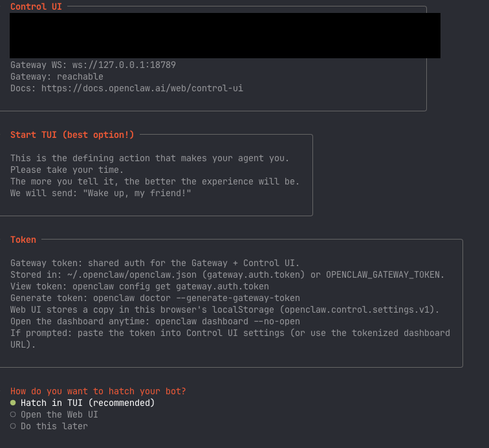Choose the Do this later option
The width and height of the screenshot is (489, 448).
point(54,426)
